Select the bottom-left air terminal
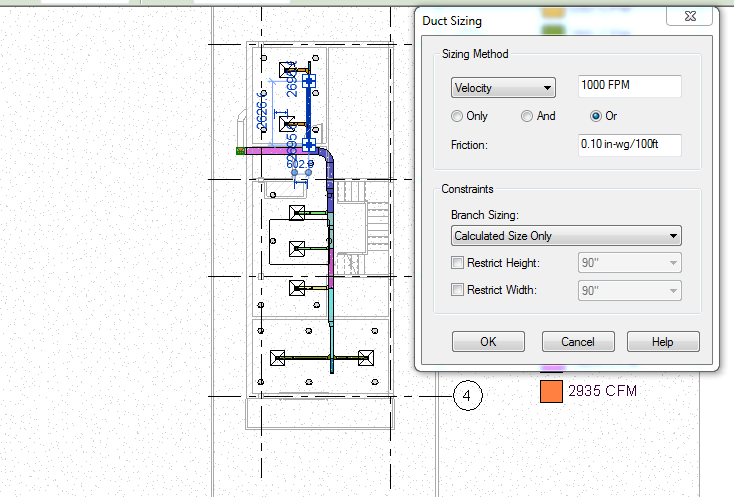 [278, 357]
